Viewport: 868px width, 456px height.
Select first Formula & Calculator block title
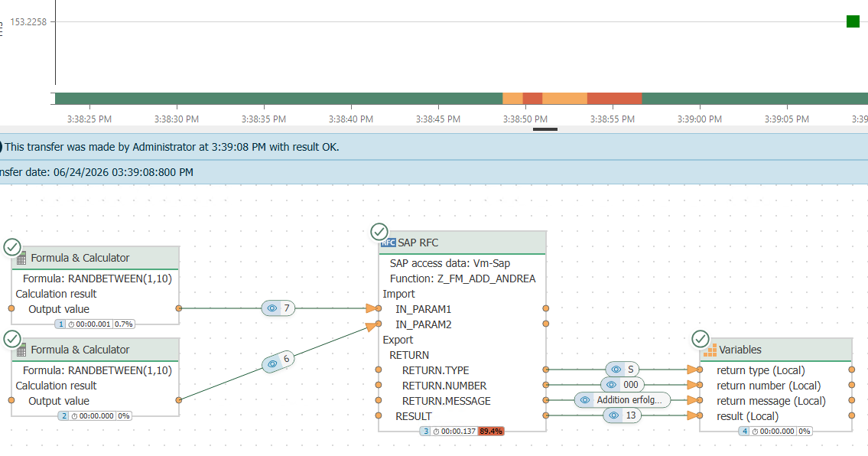click(x=80, y=258)
